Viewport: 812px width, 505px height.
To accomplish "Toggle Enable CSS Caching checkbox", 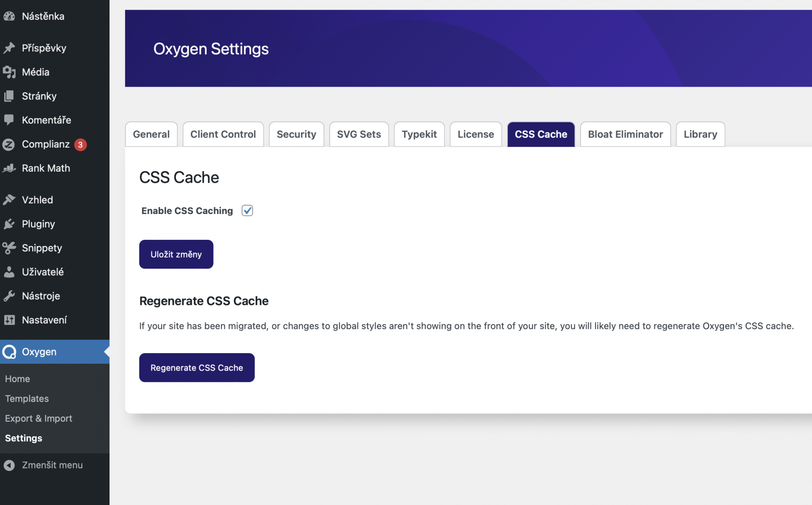I will coord(247,210).
